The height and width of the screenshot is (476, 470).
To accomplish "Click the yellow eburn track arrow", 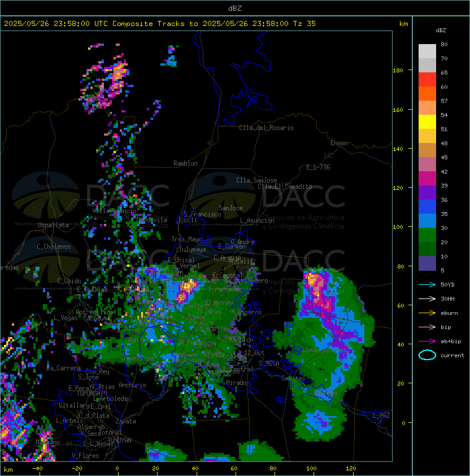I will pyautogui.click(x=427, y=313).
